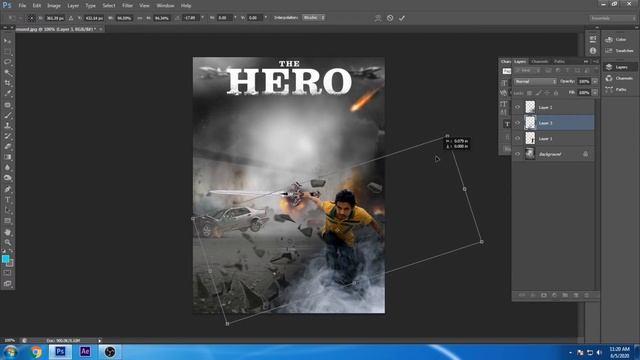Screen dimensions: 640x360
Task: Commit the transform with the checkmark
Action: tap(402, 18)
